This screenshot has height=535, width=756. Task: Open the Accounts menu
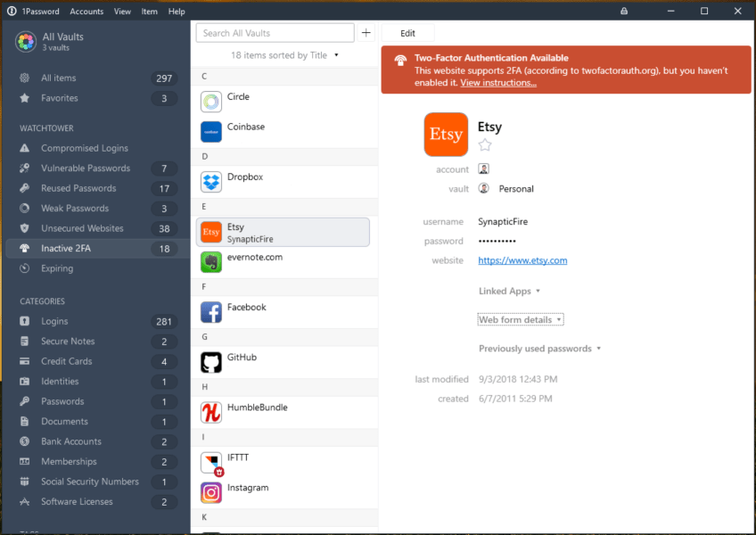[x=86, y=12]
